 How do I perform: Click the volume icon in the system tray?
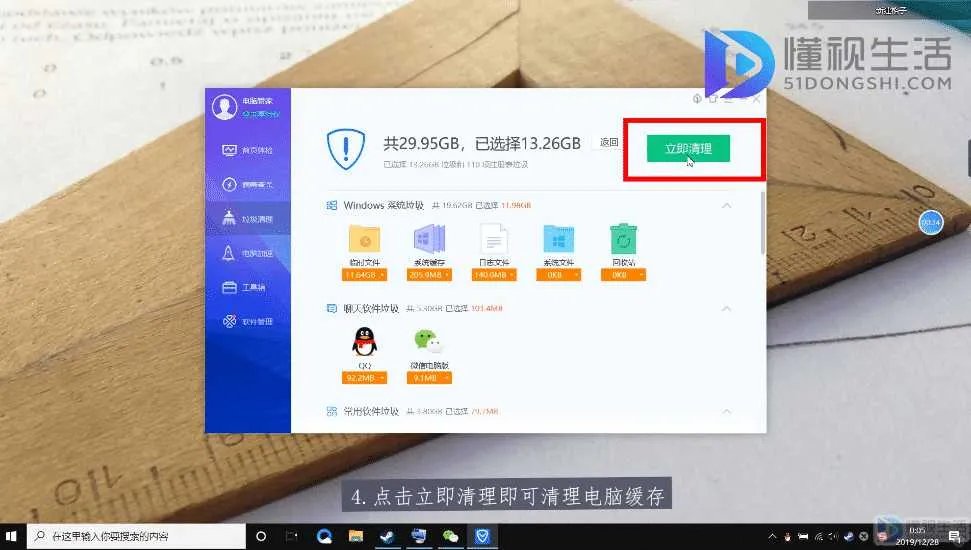tap(833, 536)
